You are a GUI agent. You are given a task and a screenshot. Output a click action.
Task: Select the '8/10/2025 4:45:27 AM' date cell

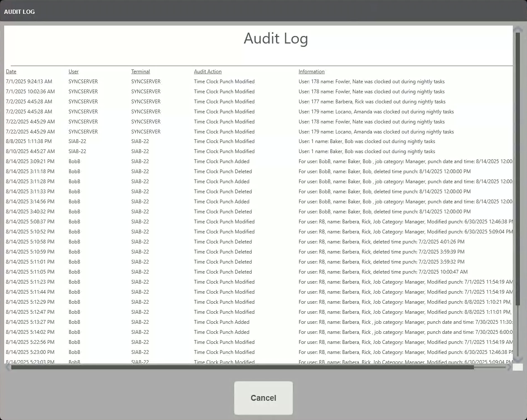tap(30, 151)
